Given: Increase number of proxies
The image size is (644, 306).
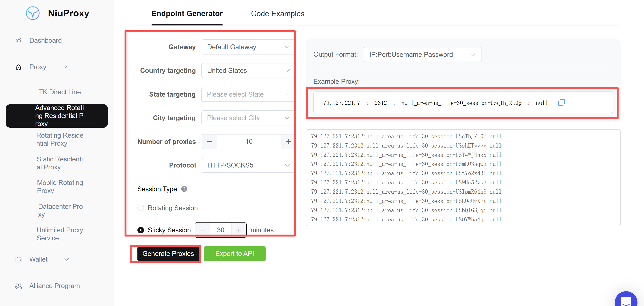Looking at the screenshot, I should [288, 141].
